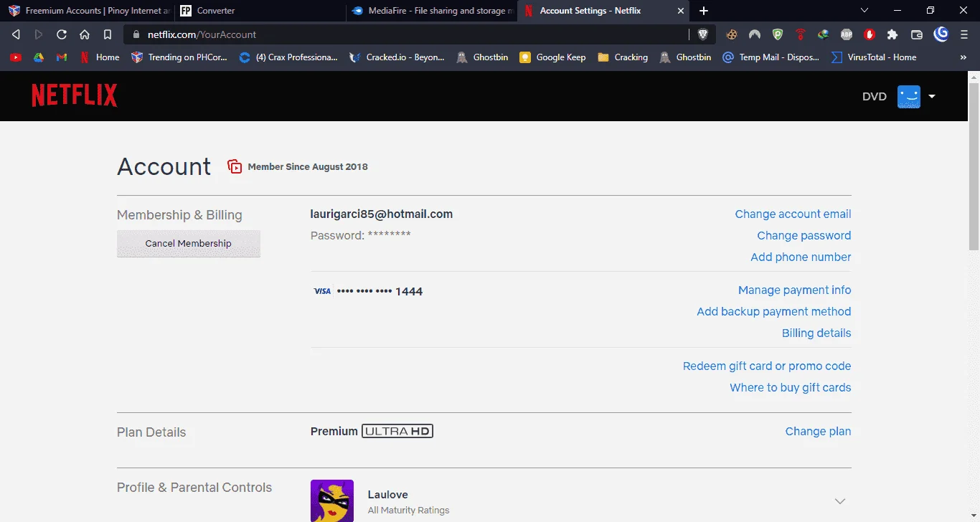Open the Brave Wallet icon
This screenshot has width=980, height=522.
pyautogui.click(x=916, y=34)
